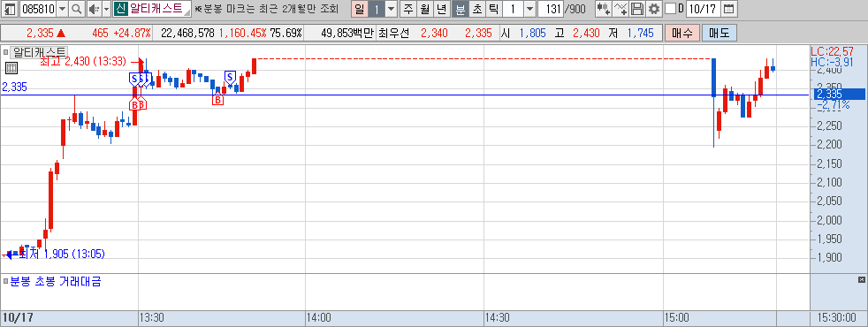Click the stock code search magnifier icon
Image resolution: width=868 pixels, height=327 pixels.
coord(77,9)
